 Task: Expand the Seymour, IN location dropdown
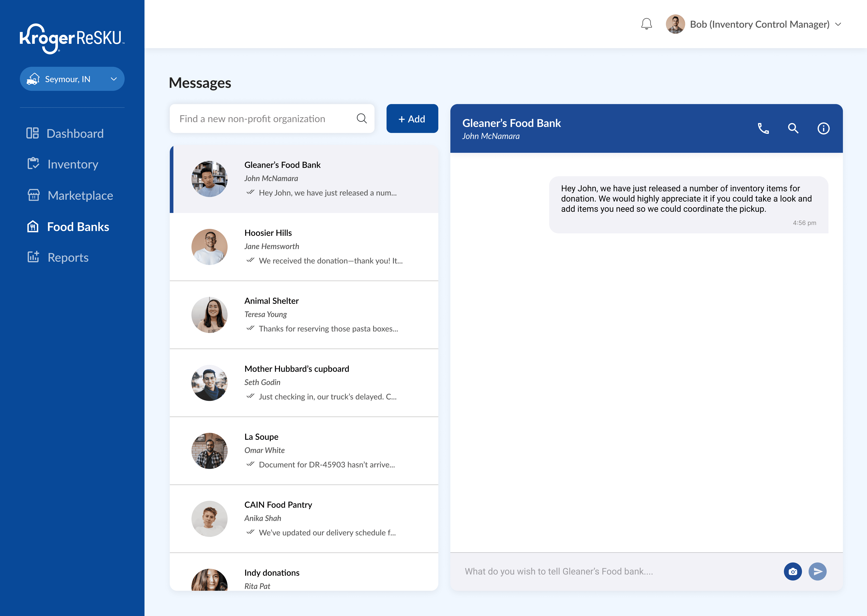pos(72,79)
